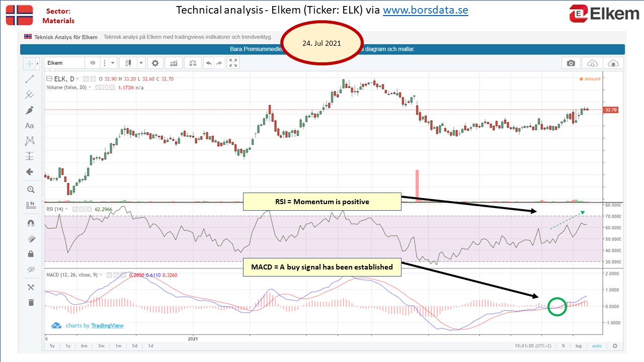The image size is (644, 362).
Task: Select the 1D interval button
Action: (x=93, y=63)
